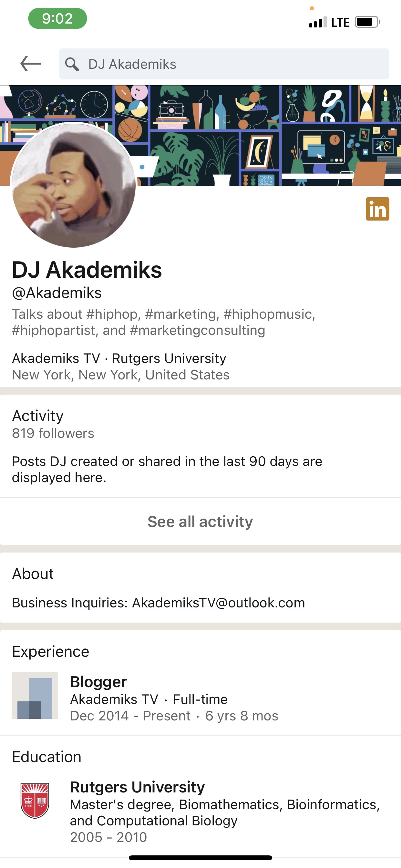
Task: Open Rutgers University education entry
Action: click(200, 811)
